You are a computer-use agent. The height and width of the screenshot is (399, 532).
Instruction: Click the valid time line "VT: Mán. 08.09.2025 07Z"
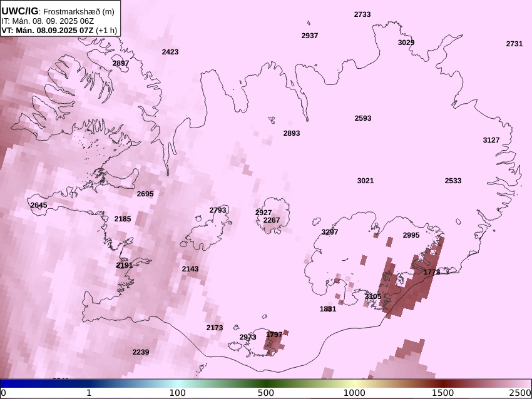point(47,30)
